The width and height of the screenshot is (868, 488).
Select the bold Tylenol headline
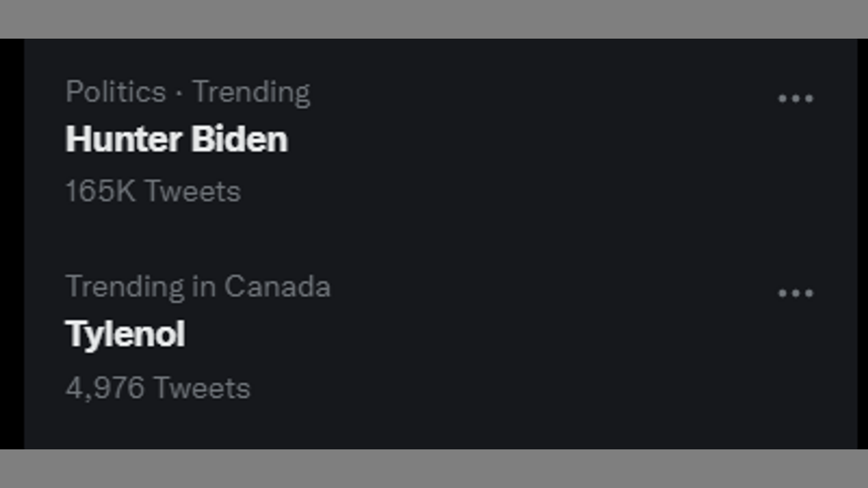pos(125,334)
